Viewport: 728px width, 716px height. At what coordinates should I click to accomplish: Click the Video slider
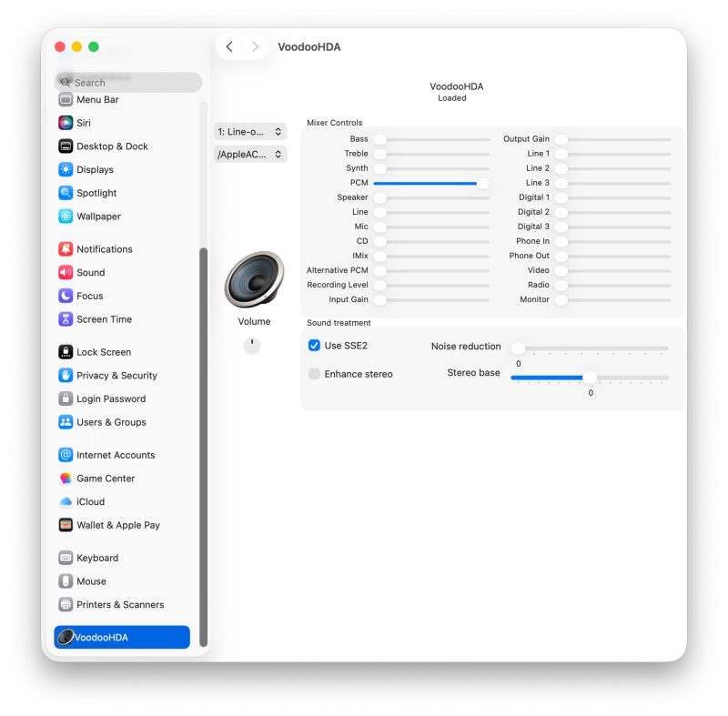(x=612, y=271)
